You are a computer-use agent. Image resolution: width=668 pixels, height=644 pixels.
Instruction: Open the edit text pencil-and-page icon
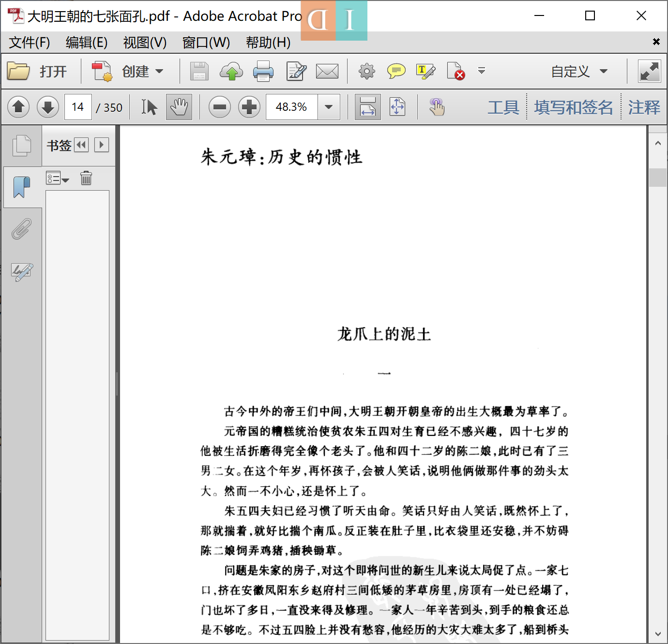tap(296, 71)
